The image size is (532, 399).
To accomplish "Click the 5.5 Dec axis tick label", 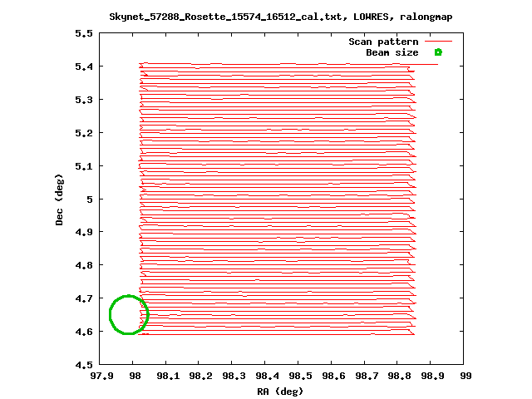I will tap(83, 33).
